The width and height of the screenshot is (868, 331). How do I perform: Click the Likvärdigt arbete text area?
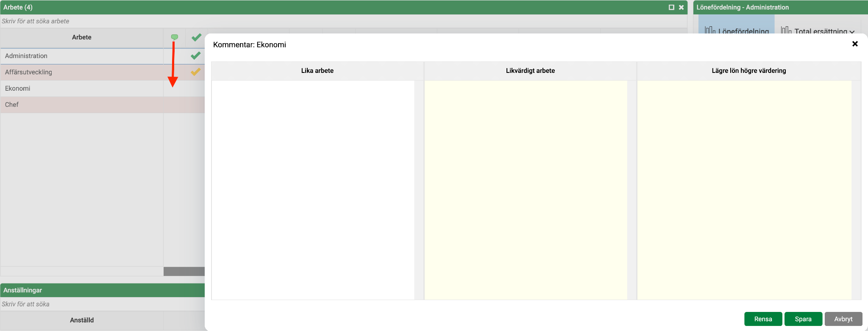pyautogui.click(x=526, y=190)
